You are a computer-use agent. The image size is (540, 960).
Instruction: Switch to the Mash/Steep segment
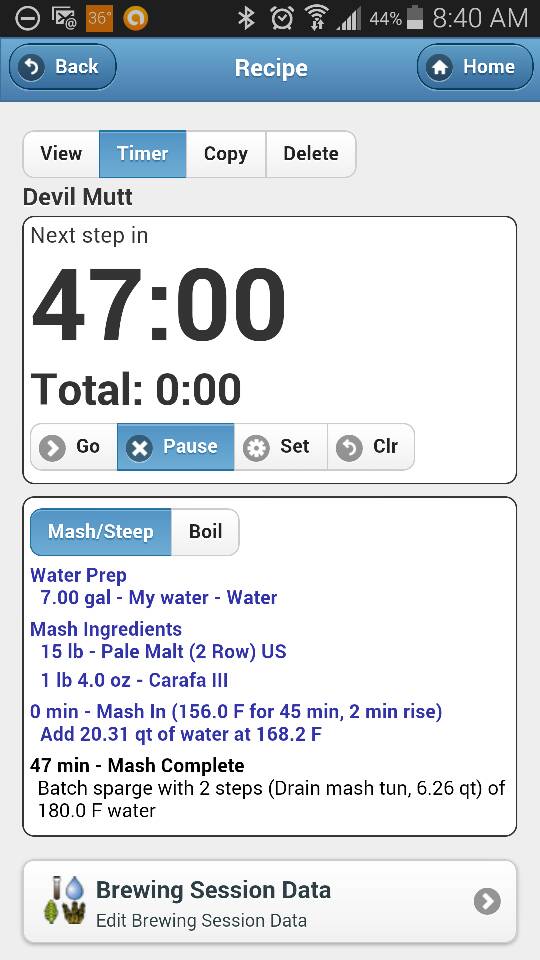point(101,531)
